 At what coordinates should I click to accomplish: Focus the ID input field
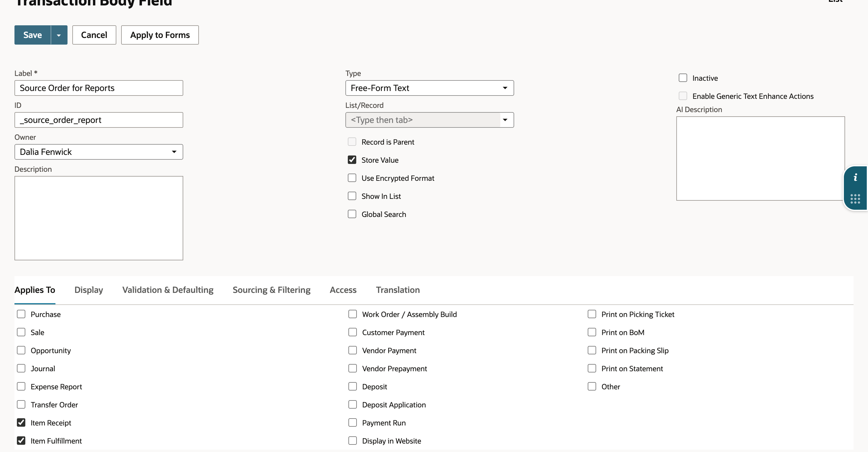point(99,120)
